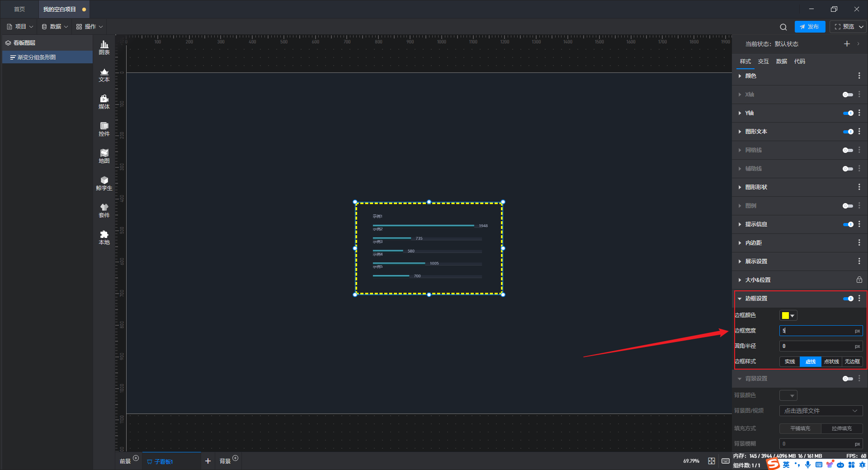Open the 背景颜色 color dropdown
Viewport: 868px width, 470px height.
(788, 395)
